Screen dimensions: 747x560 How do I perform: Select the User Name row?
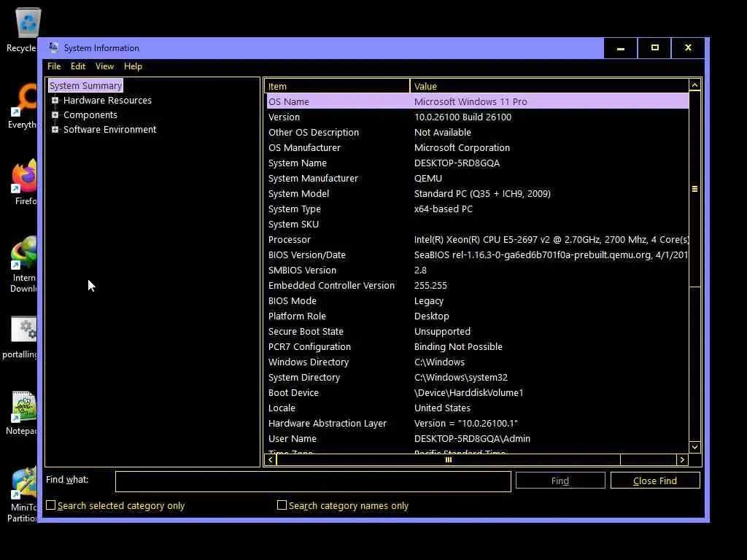[477, 438]
